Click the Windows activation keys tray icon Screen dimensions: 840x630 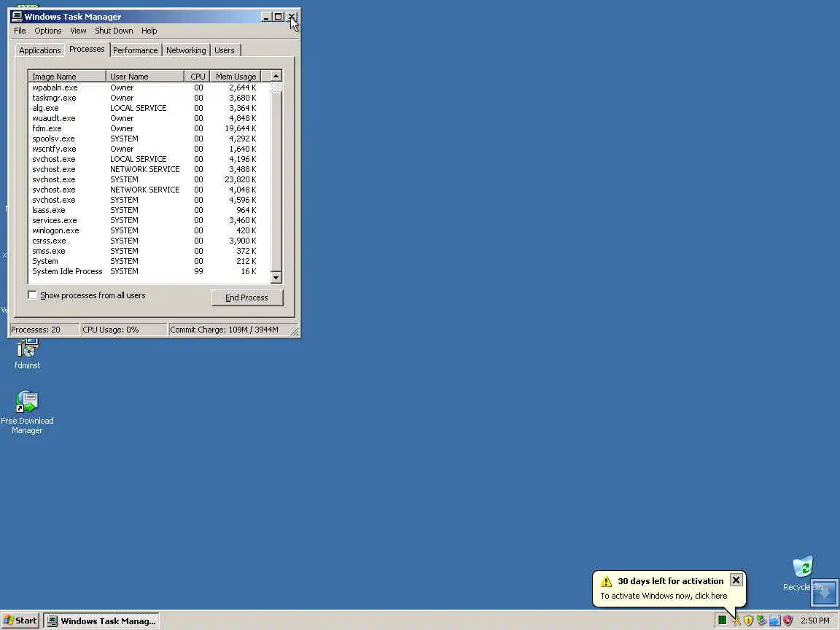coord(736,621)
